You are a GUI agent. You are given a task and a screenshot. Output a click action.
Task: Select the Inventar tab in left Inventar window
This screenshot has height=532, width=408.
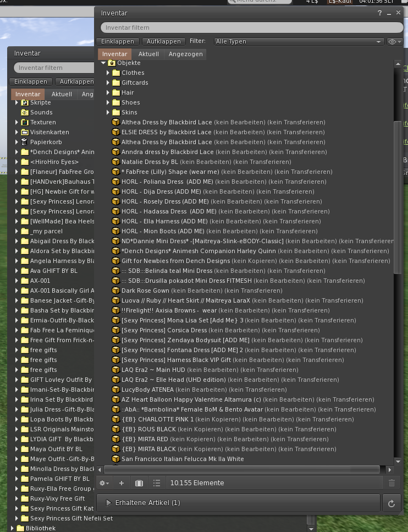(x=28, y=94)
